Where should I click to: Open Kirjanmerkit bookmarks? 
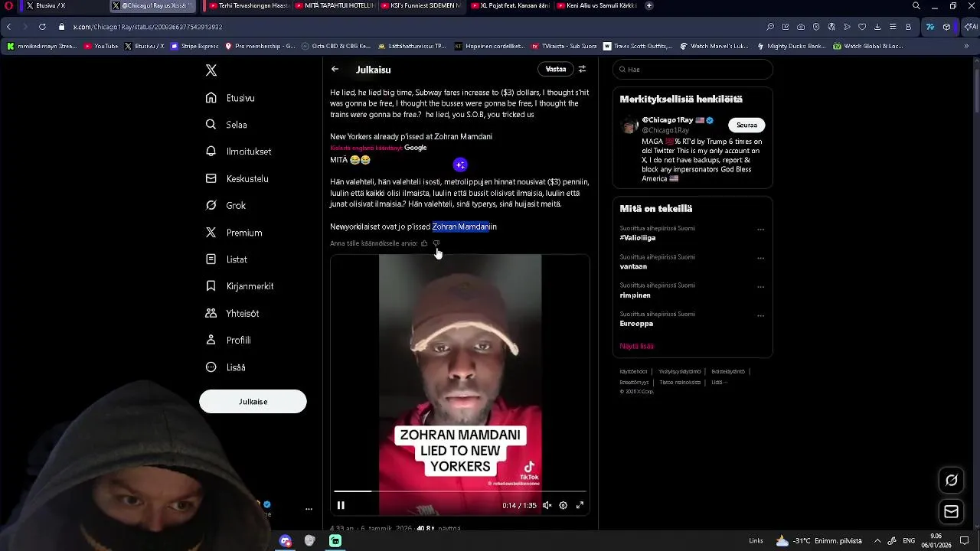pyautogui.click(x=240, y=286)
